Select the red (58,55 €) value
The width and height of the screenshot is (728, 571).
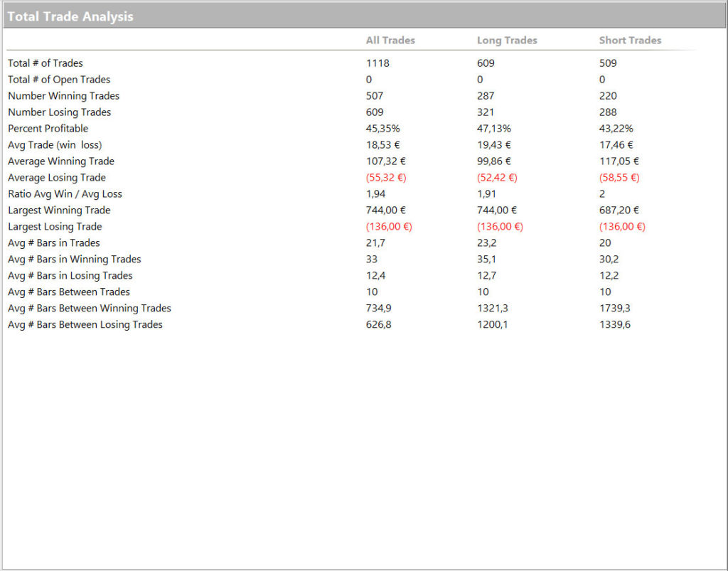point(619,178)
